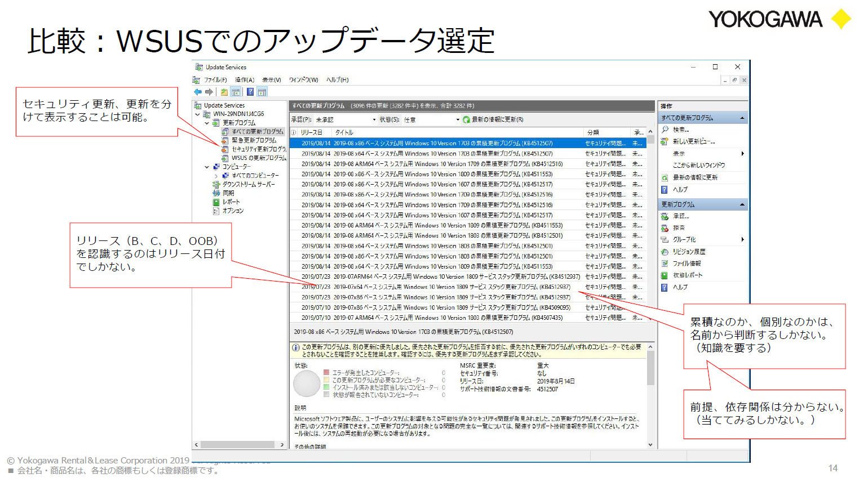Open the ヘルプ(H) menu

tap(338, 80)
